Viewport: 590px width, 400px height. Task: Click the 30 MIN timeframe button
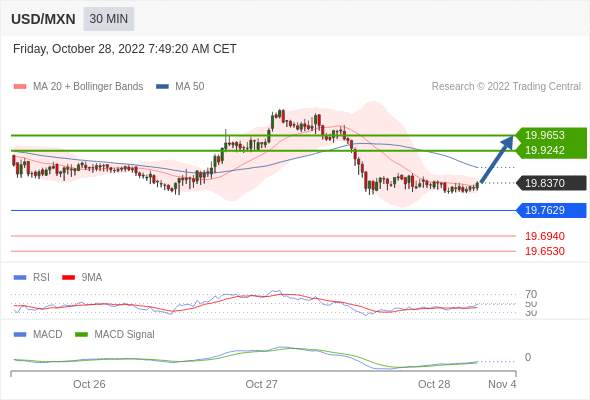(x=109, y=19)
